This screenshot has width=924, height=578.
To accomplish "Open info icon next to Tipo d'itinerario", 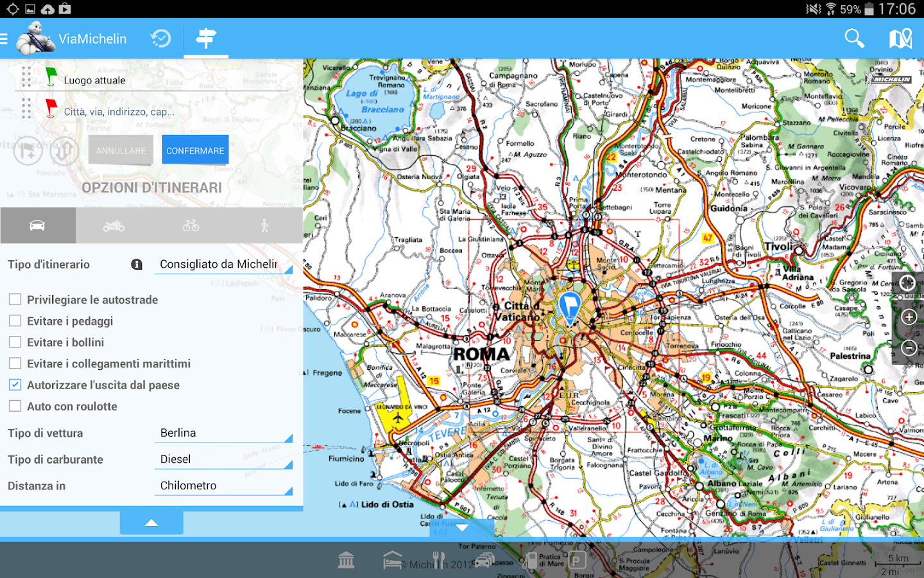I will point(137,265).
